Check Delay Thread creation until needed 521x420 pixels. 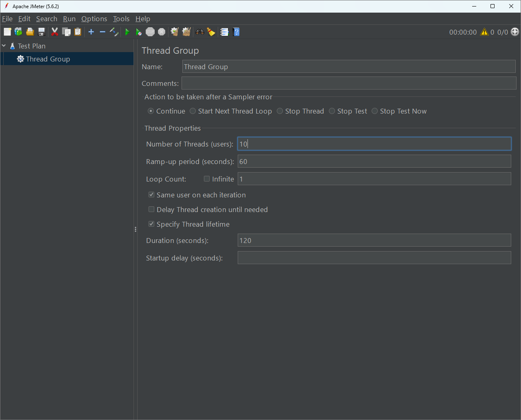pyautogui.click(x=151, y=210)
